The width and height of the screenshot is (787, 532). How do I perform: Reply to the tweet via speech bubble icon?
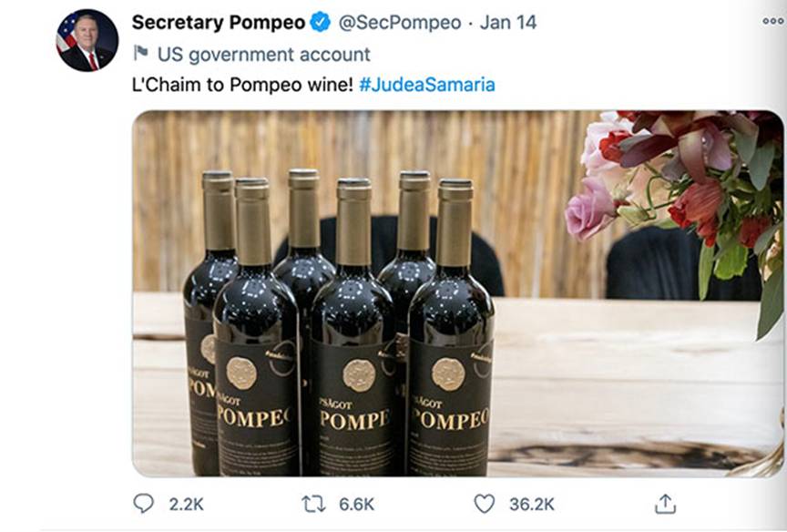click(144, 503)
